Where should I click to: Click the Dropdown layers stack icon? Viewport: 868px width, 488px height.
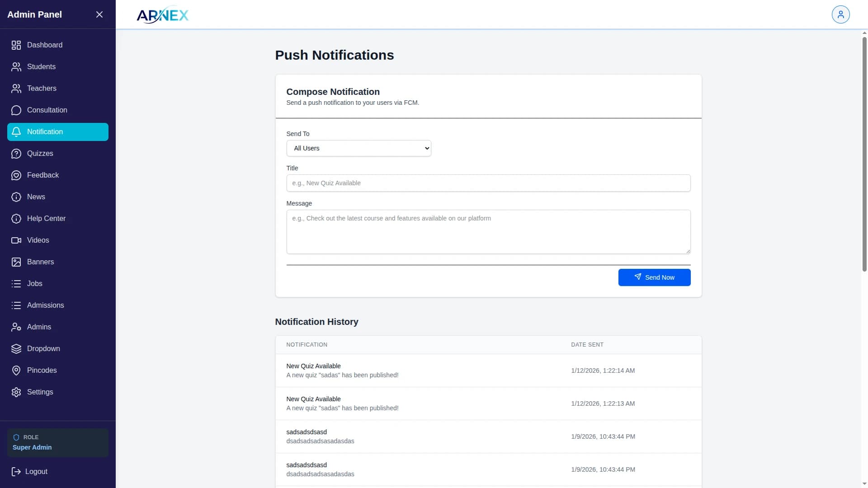coord(16,349)
